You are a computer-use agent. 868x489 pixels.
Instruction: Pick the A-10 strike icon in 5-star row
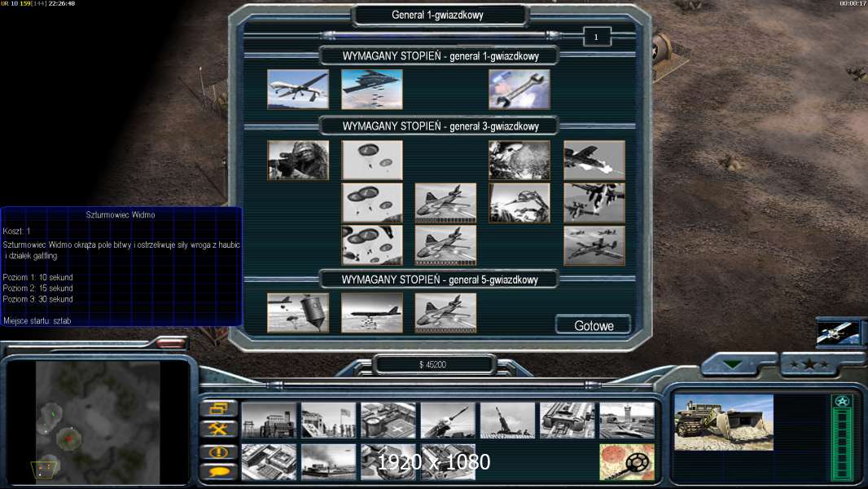(x=445, y=313)
